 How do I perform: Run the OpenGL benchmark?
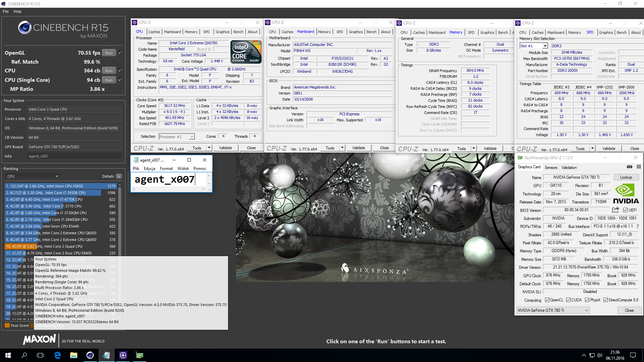[x=109, y=53]
